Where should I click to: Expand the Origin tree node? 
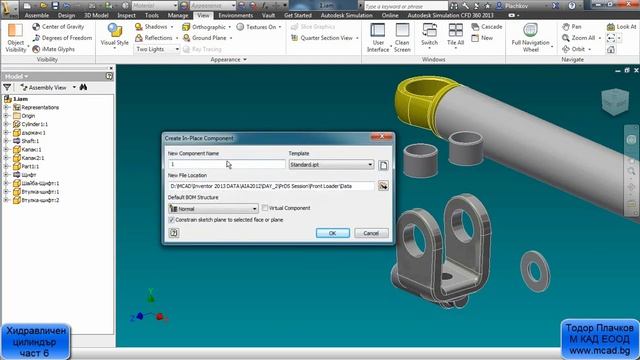coord(7,116)
